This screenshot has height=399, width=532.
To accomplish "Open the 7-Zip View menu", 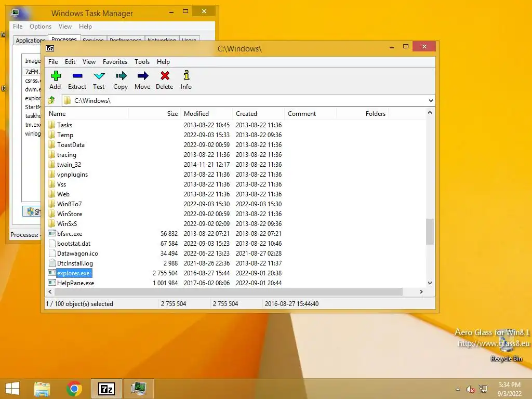I will pyautogui.click(x=89, y=62).
